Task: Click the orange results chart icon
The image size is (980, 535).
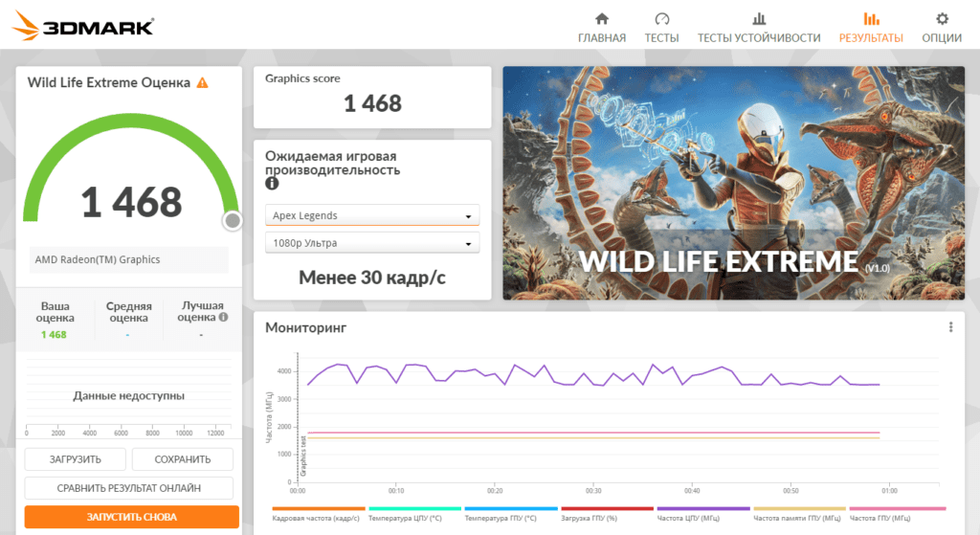Action: click(871, 18)
